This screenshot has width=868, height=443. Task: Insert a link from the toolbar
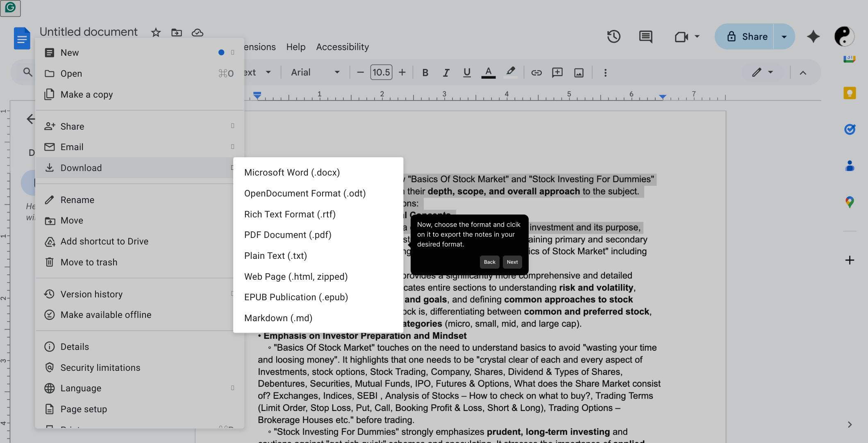(536, 73)
